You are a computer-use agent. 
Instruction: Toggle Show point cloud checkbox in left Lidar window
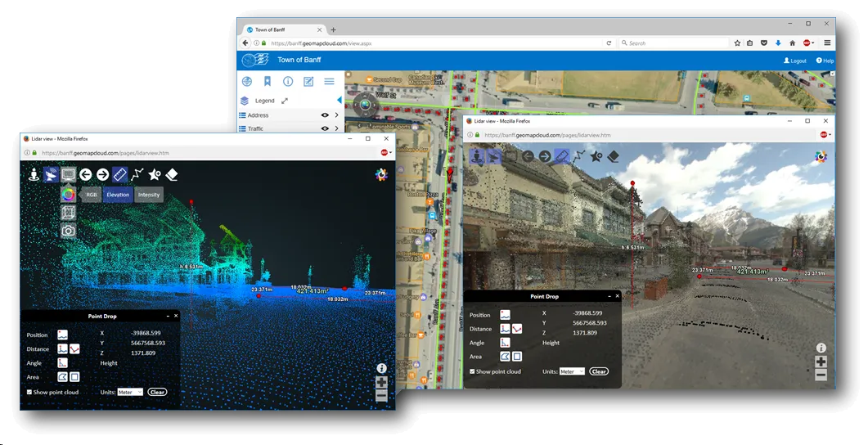point(29,392)
